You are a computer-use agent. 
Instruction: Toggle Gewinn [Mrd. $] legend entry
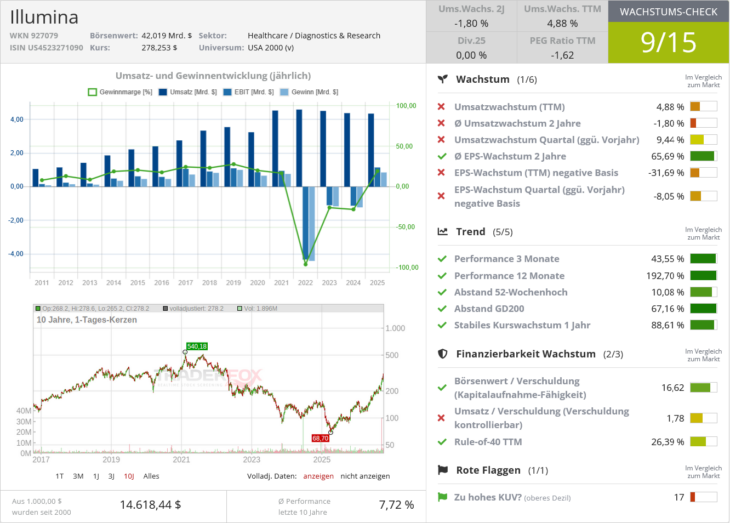pos(309,92)
